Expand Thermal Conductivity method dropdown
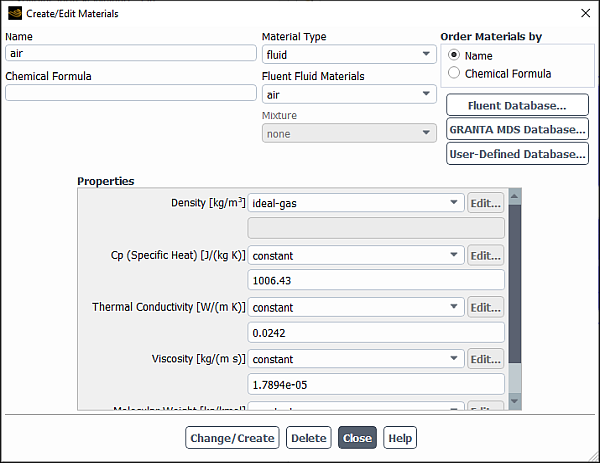Viewport: 600px width, 463px height. coord(355,307)
